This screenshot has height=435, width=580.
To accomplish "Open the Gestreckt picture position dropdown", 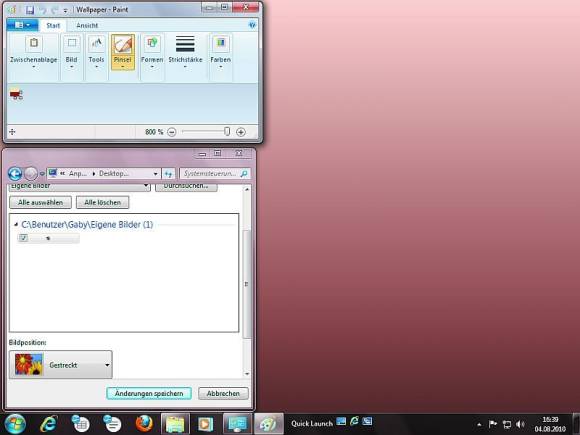I will pos(61,365).
